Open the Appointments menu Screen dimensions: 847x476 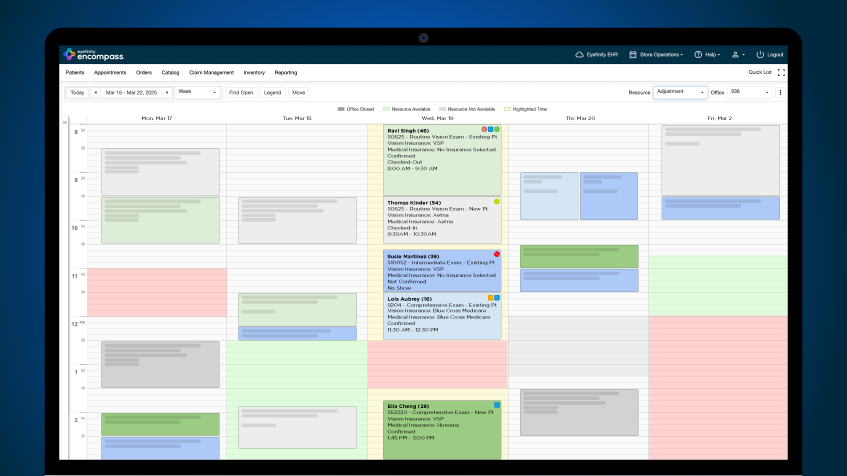(110, 72)
